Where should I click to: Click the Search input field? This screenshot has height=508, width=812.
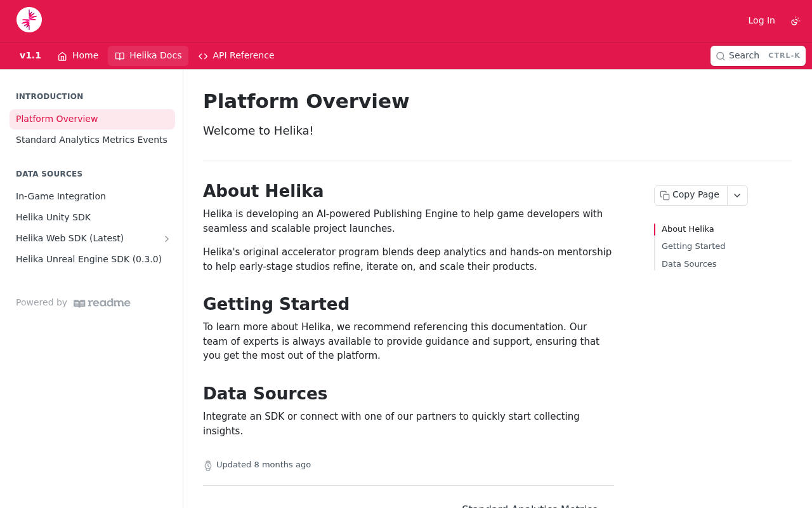click(758, 56)
